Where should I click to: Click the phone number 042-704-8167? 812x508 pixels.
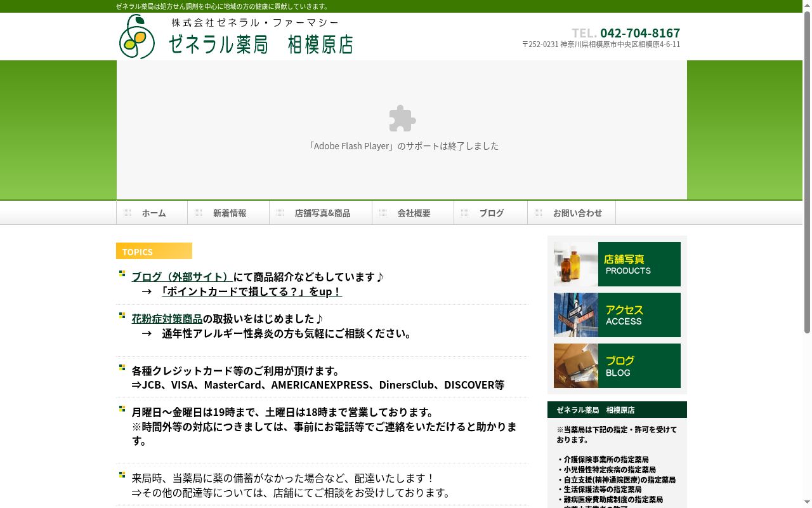pos(640,33)
